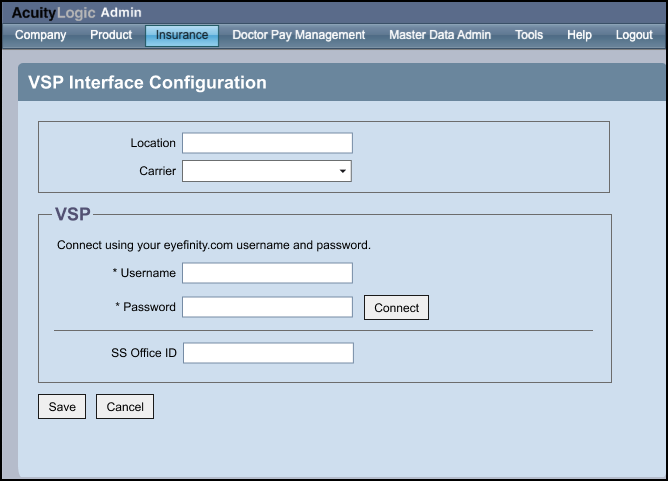Save the VSP configuration

[62, 406]
